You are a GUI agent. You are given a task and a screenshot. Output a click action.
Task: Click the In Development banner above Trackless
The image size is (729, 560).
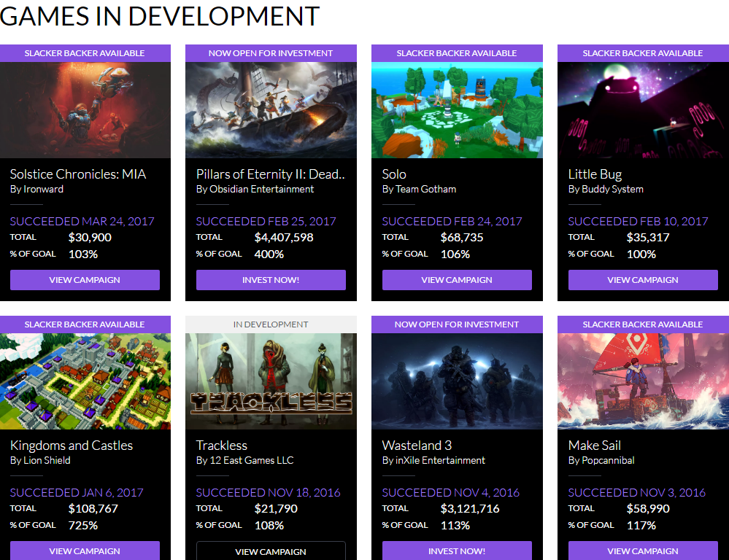pyautogui.click(x=271, y=324)
